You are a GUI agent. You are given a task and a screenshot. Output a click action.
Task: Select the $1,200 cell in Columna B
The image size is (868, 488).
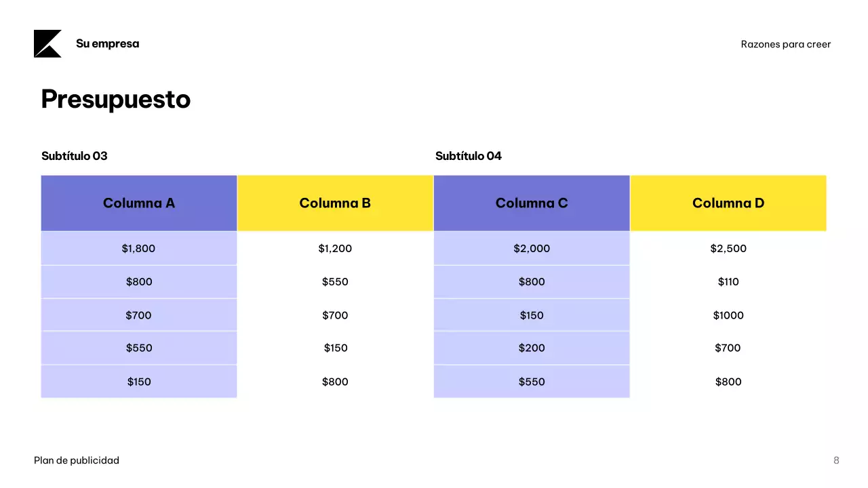click(335, 249)
